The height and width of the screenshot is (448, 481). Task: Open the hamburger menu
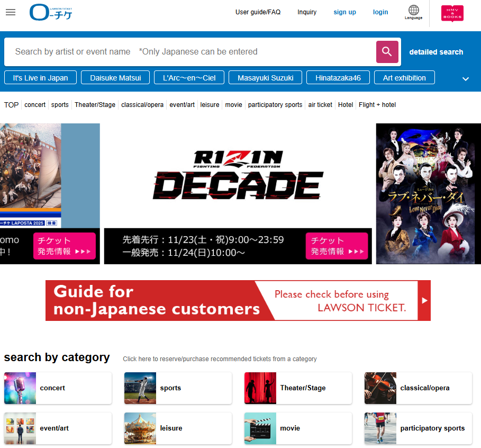click(x=11, y=12)
